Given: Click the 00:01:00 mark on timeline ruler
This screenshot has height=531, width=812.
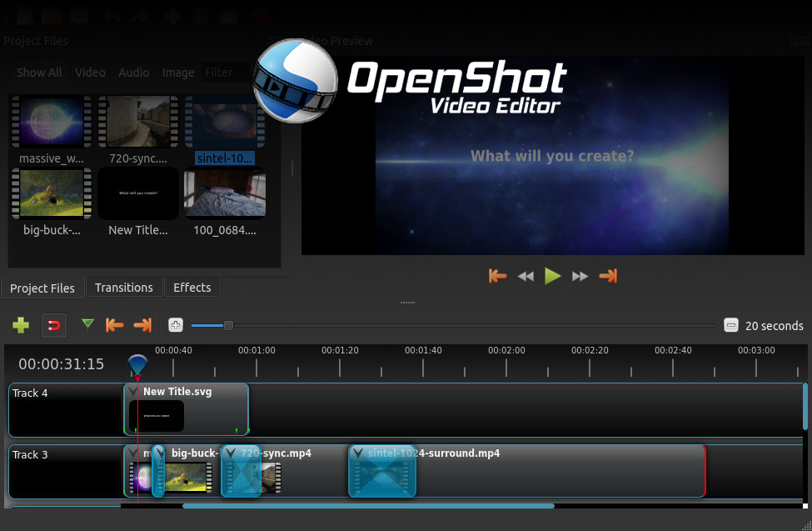Looking at the screenshot, I should point(257,351).
